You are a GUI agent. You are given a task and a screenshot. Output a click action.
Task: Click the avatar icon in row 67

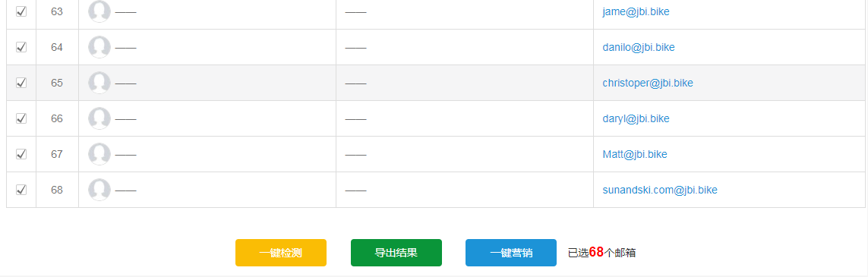[x=99, y=154]
